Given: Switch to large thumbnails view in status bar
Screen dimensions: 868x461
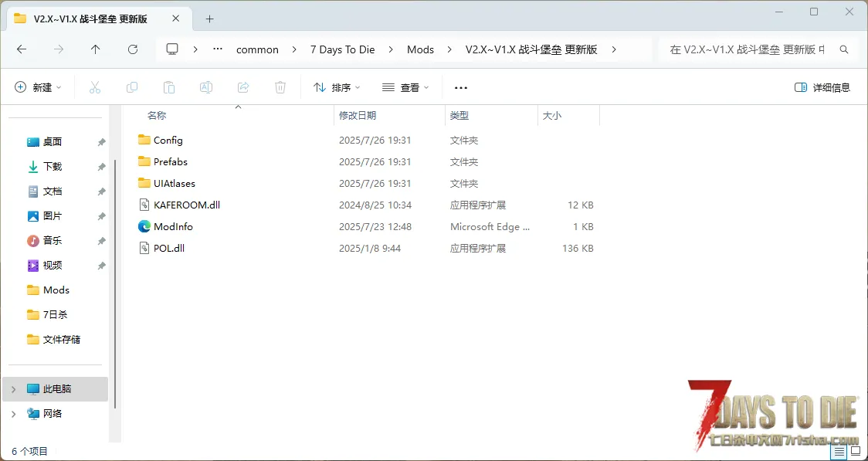Looking at the screenshot, I should pos(855,451).
